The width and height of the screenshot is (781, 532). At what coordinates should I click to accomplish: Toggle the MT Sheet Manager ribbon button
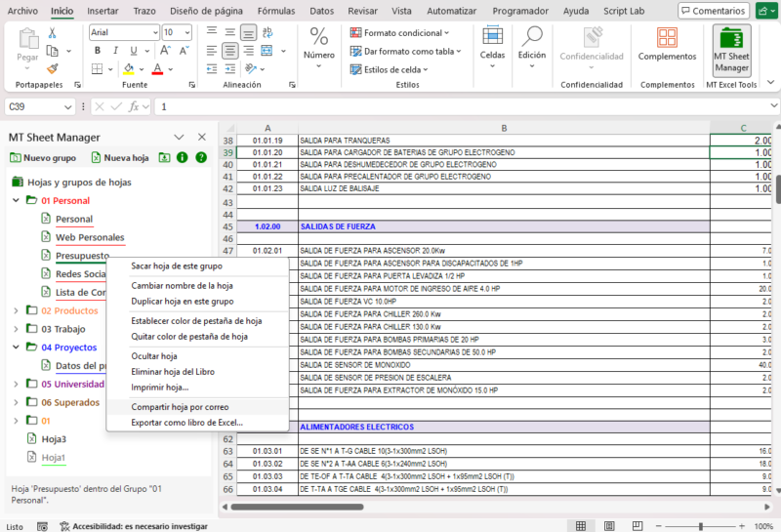[731, 51]
